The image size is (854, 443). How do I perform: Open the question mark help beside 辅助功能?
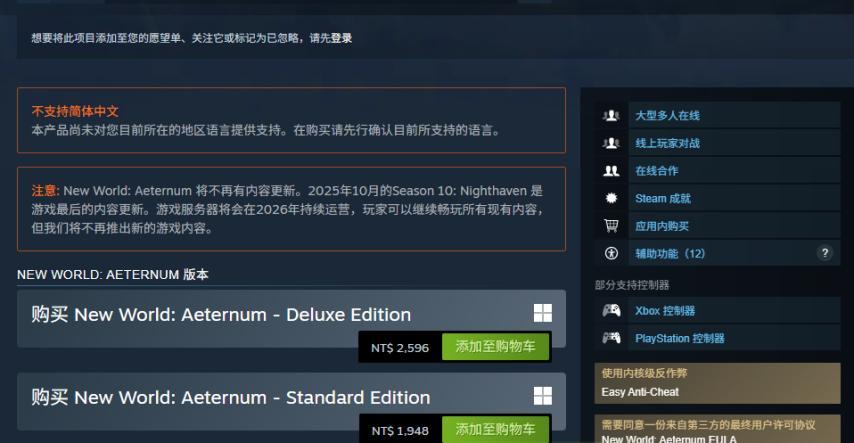(x=825, y=253)
